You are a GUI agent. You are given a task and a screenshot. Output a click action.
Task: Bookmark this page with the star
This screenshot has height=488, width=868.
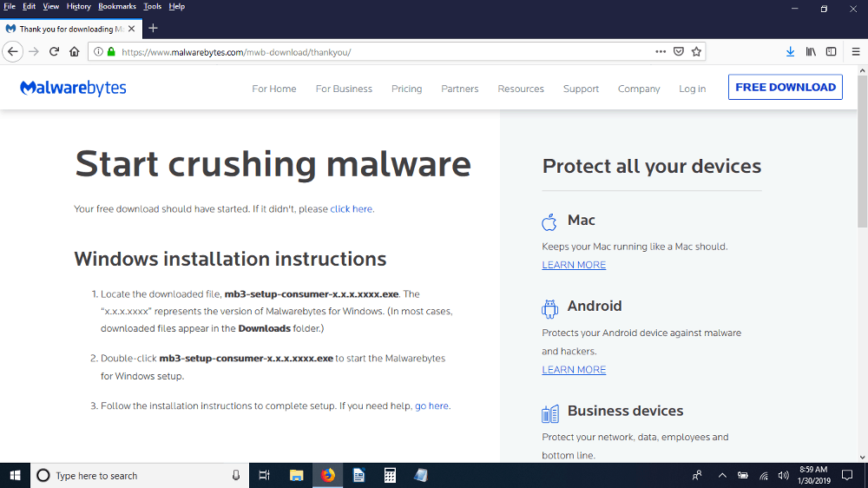tap(696, 52)
